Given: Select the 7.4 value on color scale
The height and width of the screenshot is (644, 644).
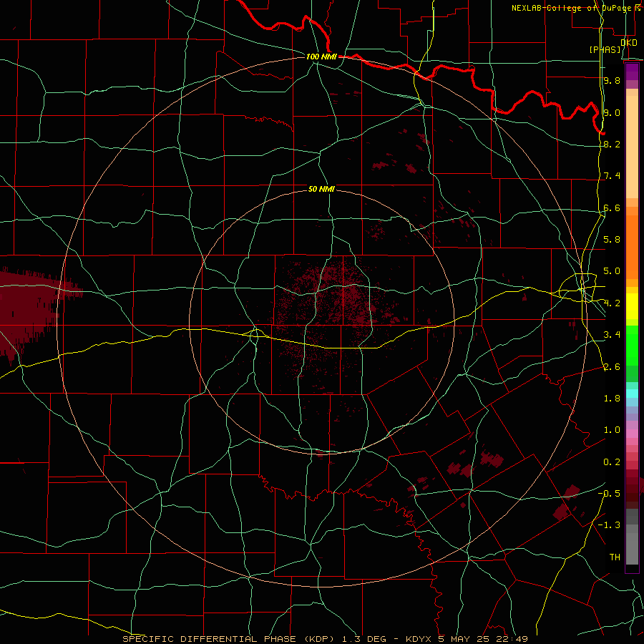Looking at the screenshot, I should 612,176.
